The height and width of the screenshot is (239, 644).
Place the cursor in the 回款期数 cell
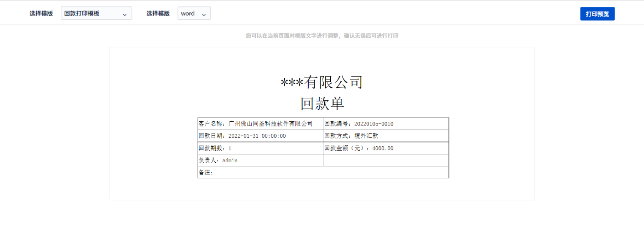click(x=260, y=148)
